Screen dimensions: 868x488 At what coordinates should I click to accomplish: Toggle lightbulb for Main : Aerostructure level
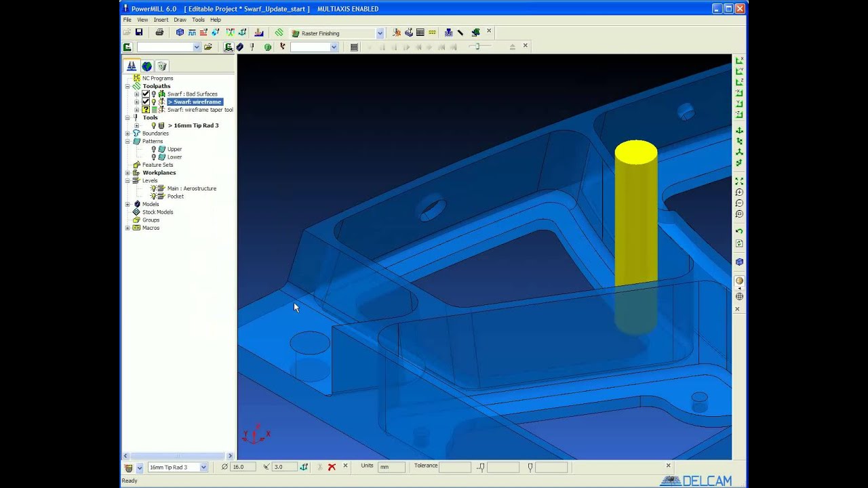154,188
